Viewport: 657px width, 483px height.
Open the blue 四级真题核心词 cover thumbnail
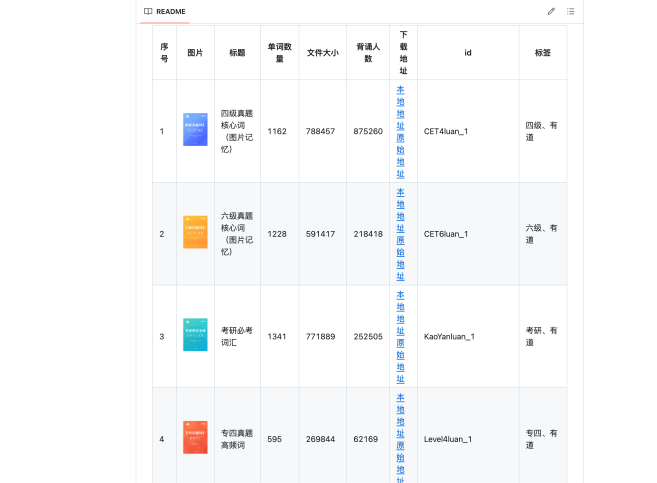(x=195, y=130)
